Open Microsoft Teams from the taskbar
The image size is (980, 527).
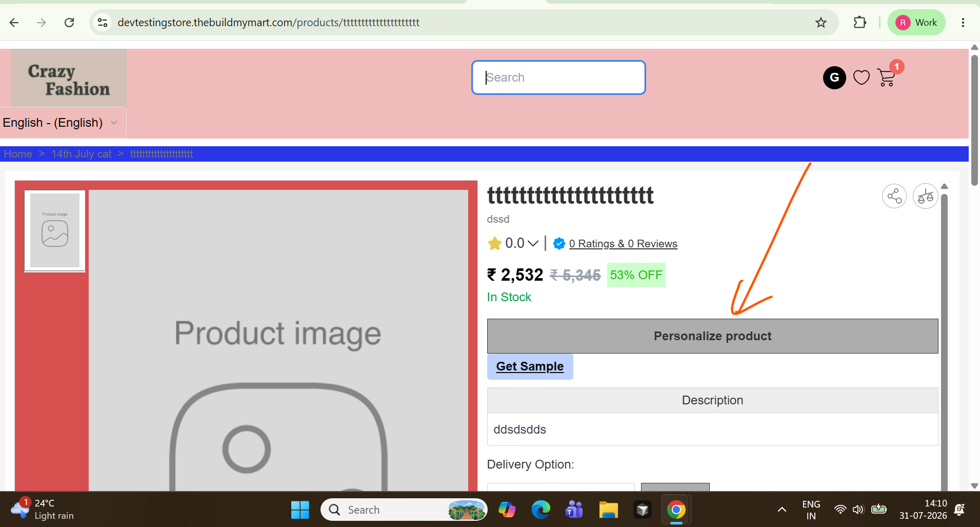(x=574, y=510)
